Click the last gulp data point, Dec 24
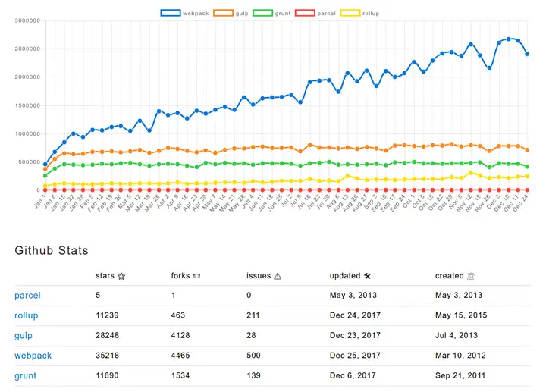Viewport: 546px width, 392px height. coord(527,150)
